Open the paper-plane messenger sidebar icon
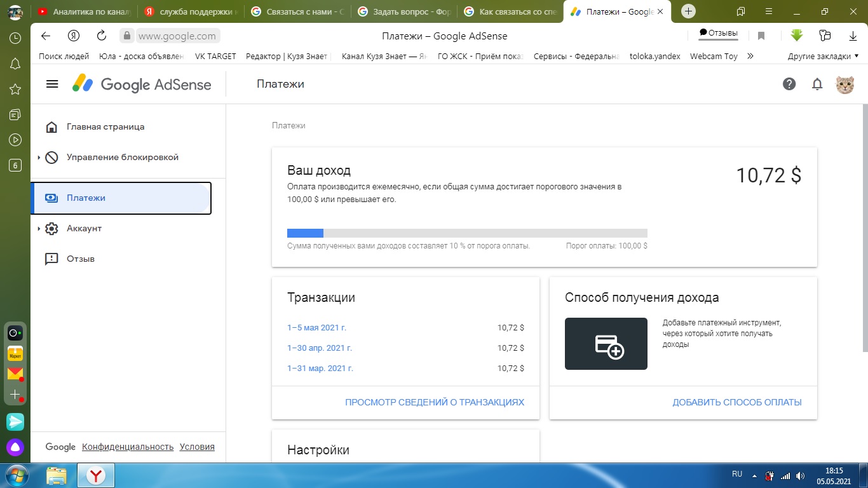This screenshot has width=868, height=488. (x=15, y=421)
